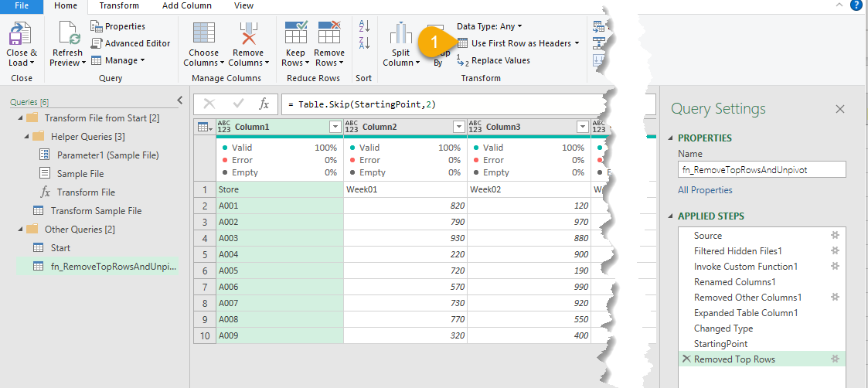
Task: Collapse the Helper Queries folder
Action: [25, 136]
